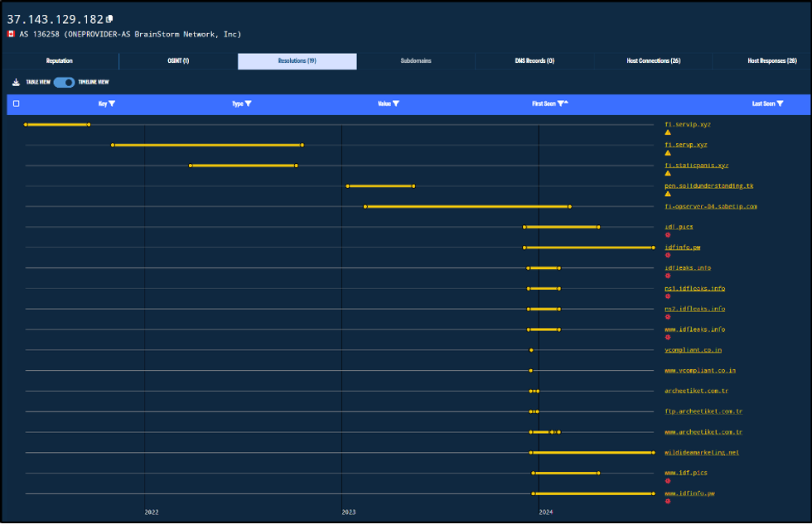Click the malicious indicator icon under idfinfo.pw
The width and height of the screenshot is (812, 524).
coord(668,256)
